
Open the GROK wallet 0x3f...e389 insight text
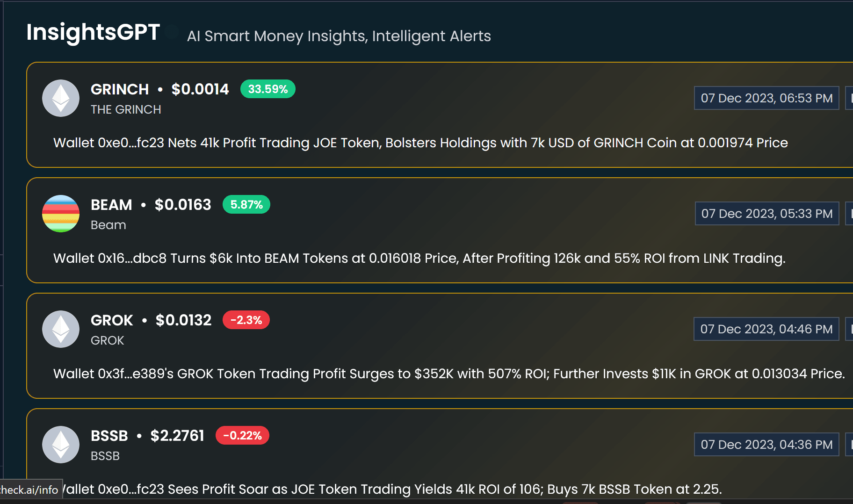tap(448, 374)
